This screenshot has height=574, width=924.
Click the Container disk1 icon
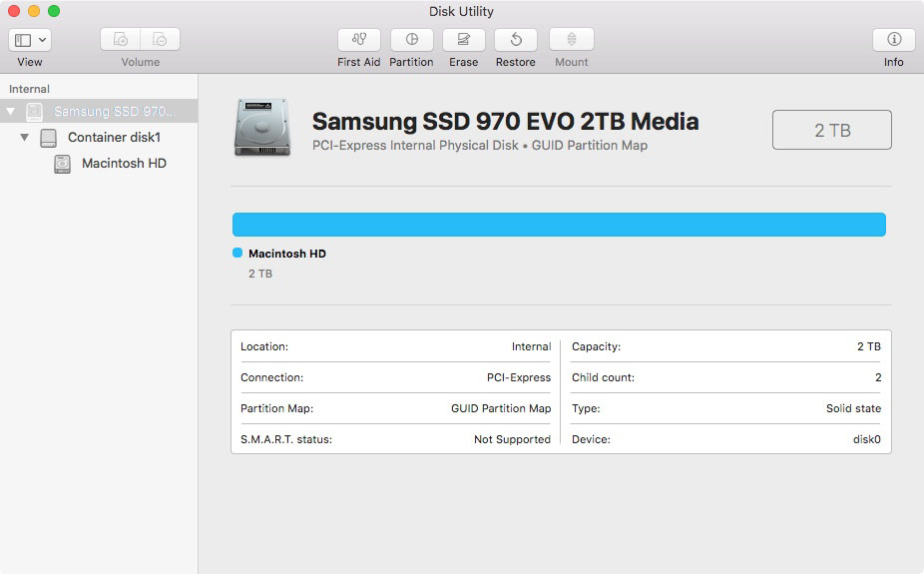pos(48,138)
